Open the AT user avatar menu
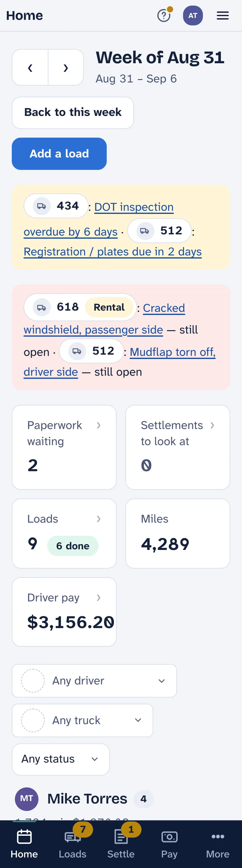Image resolution: width=242 pixels, height=868 pixels. 193,15
